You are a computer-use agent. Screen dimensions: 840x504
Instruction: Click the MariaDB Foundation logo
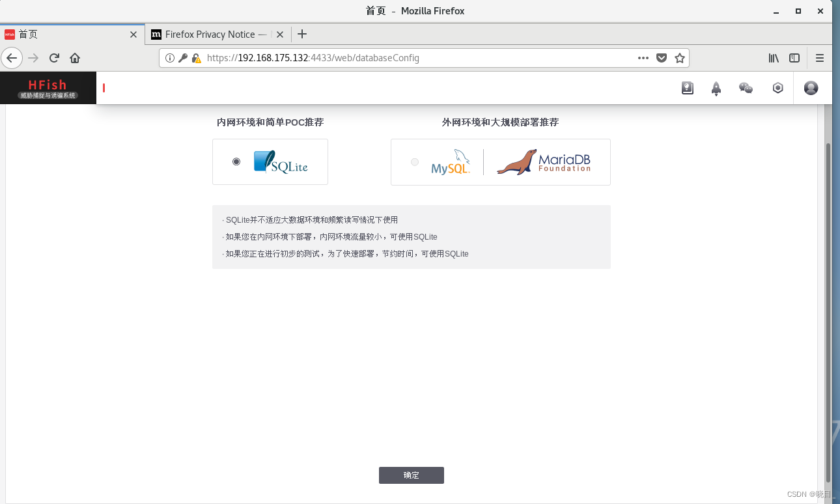coord(544,162)
